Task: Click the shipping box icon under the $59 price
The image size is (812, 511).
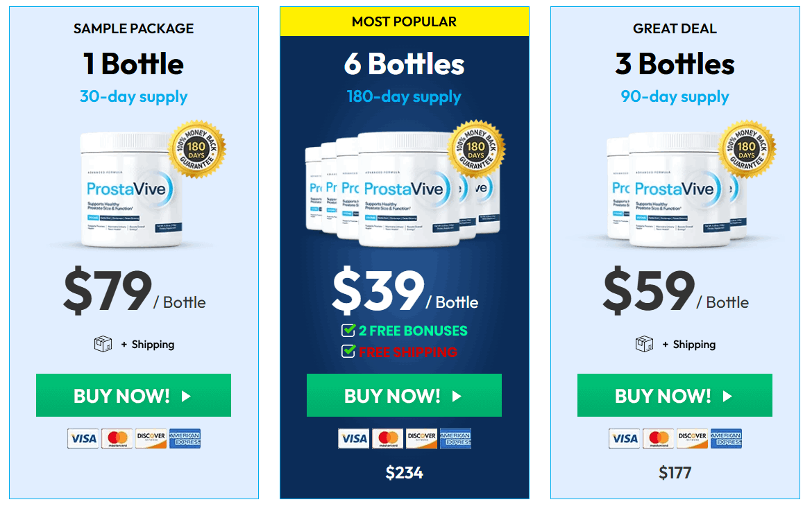Action: coord(644,343)
